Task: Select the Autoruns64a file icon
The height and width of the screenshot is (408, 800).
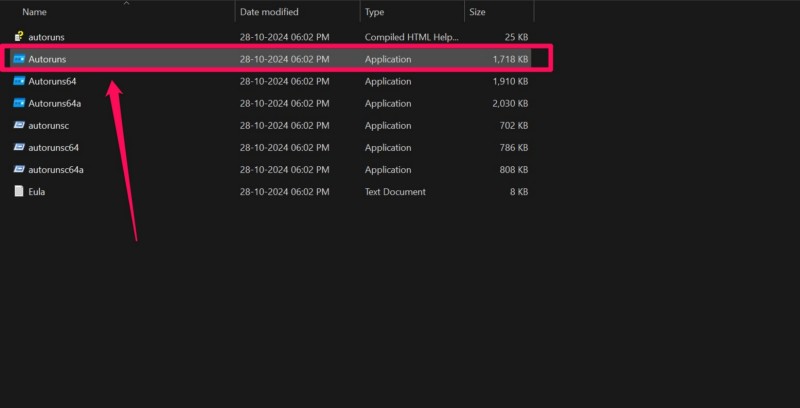Action: [x=19, y=103]
